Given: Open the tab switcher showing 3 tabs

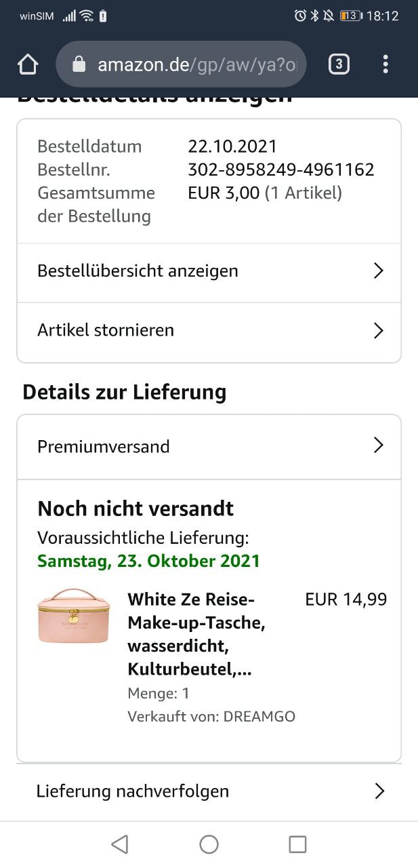Looking at the screenshot, I should coord(338,64).
